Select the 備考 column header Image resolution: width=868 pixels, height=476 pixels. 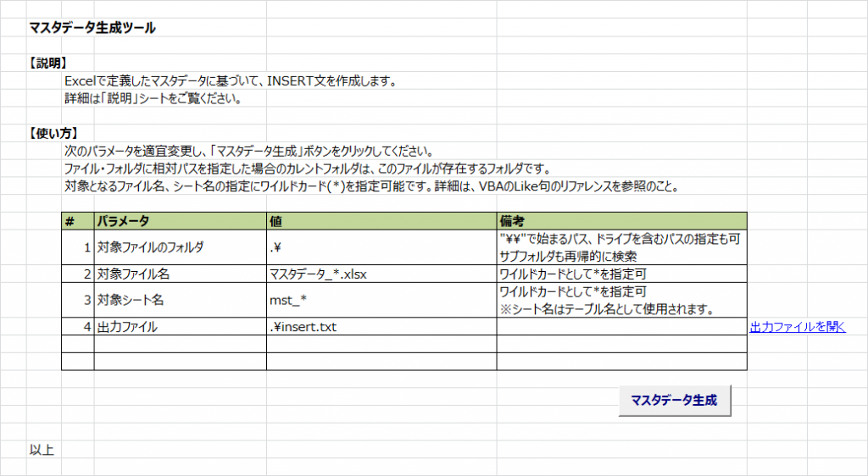click(621, 221)
